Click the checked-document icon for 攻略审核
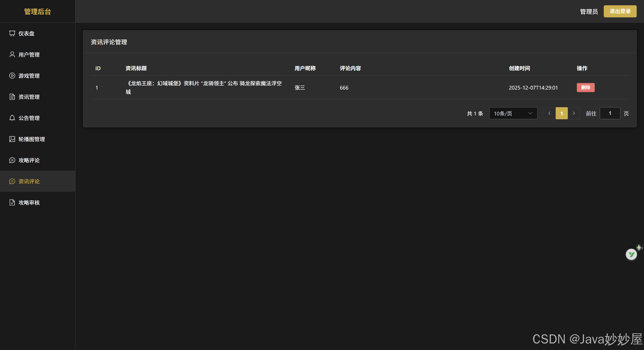Screen dimensions: 644x350 point(12,203)
